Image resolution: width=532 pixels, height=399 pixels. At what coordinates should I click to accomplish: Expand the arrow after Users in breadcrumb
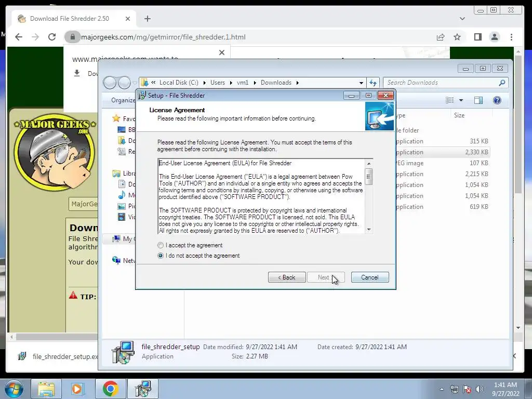[x=231, y=83]
